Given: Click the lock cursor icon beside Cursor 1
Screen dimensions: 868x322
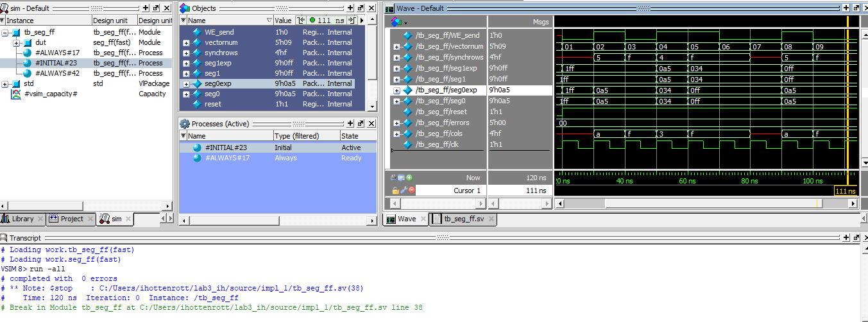Looking at the screenshot, I should [395, 191].
